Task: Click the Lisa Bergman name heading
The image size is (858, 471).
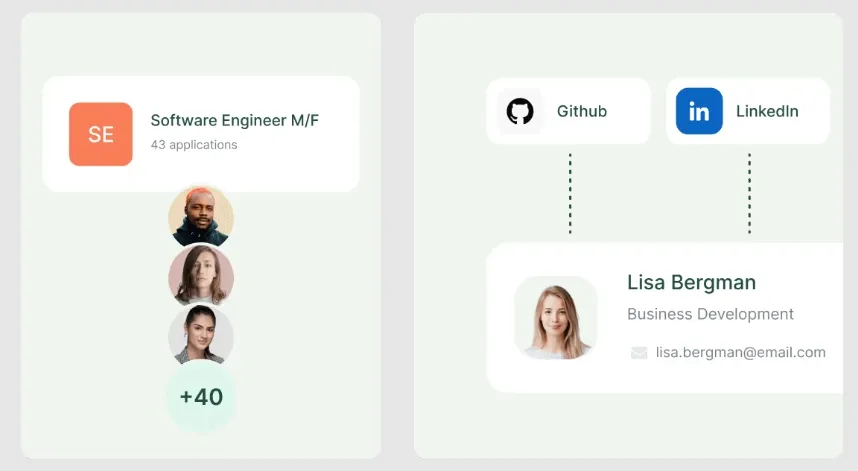Action: pos(691,283)
